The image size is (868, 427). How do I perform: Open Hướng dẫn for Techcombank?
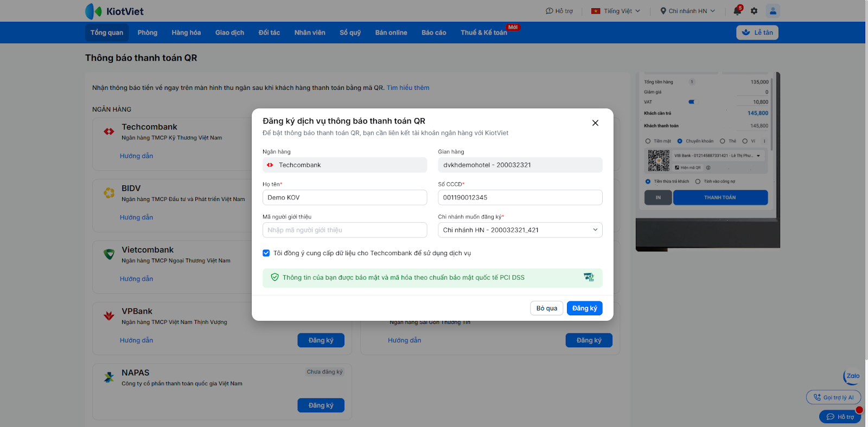pos(137,156)
